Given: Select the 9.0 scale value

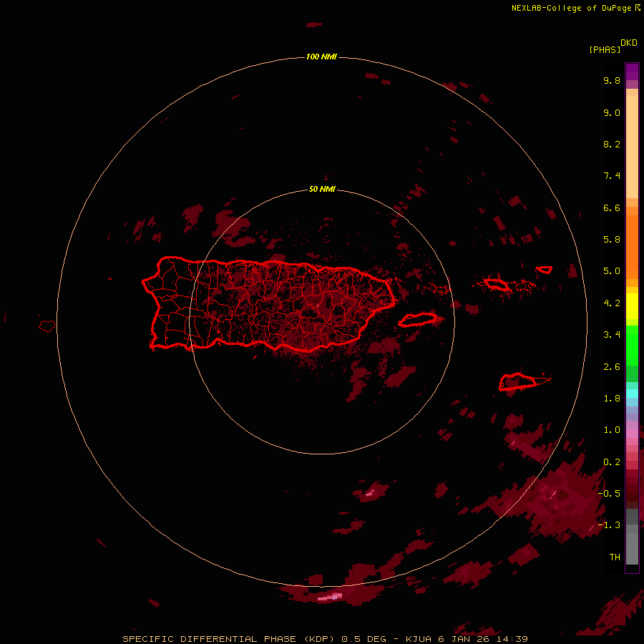Looking at the screenshot, I should tap(612, 112).
